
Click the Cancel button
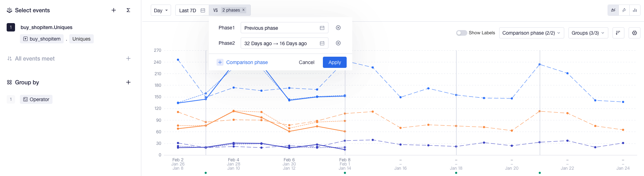(x=306, y=62)
